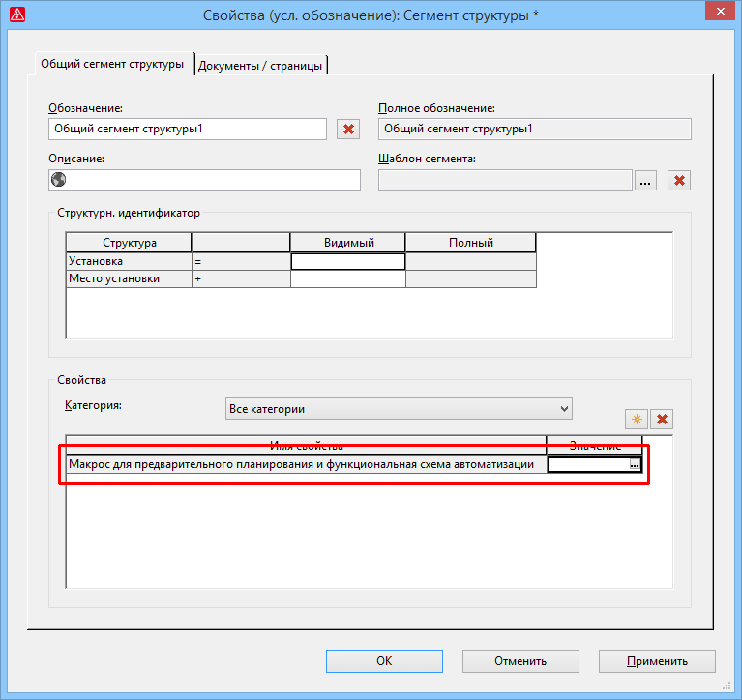Click the ellipsis button in the Значение cell
The image size is (742, 700).
635,465
